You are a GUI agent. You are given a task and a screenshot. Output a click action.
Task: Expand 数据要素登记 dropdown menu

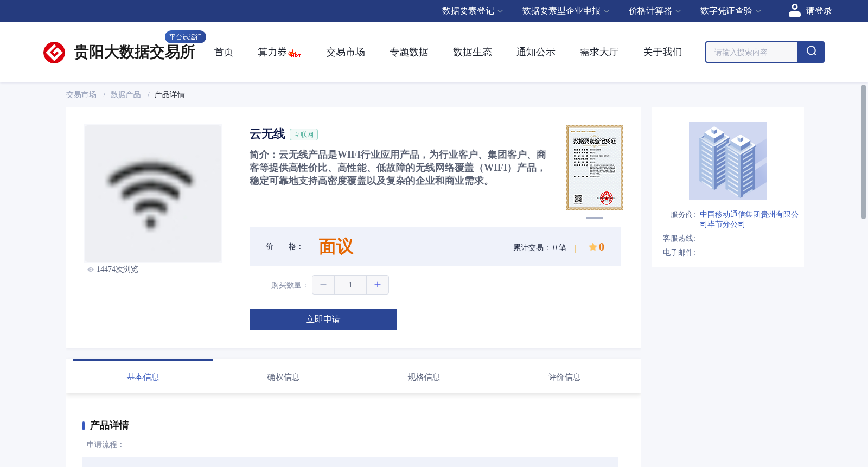pos(472,11)
